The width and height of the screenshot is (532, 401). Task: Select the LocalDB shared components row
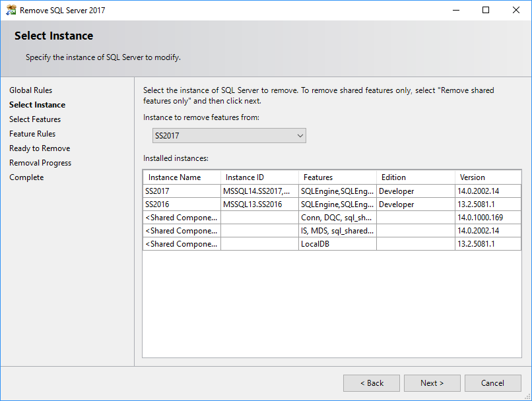pos(181,243)
